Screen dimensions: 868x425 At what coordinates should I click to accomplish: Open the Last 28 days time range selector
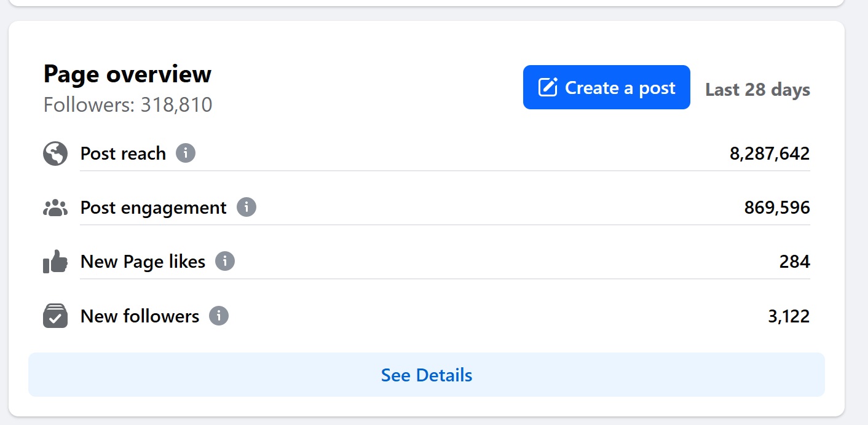757,90
